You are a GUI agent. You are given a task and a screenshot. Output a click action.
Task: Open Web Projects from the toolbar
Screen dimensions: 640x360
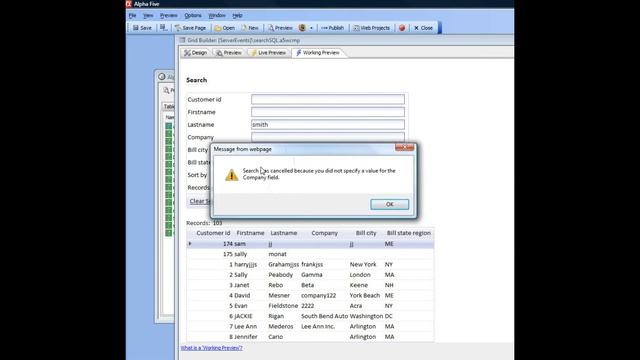[x=371, y=28]
